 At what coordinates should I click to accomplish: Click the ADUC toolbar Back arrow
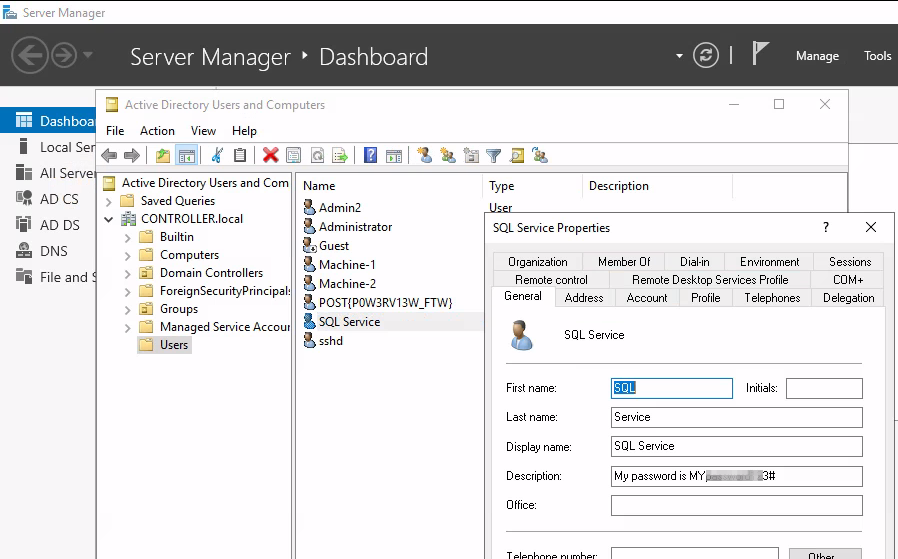(x=109, y=155)
